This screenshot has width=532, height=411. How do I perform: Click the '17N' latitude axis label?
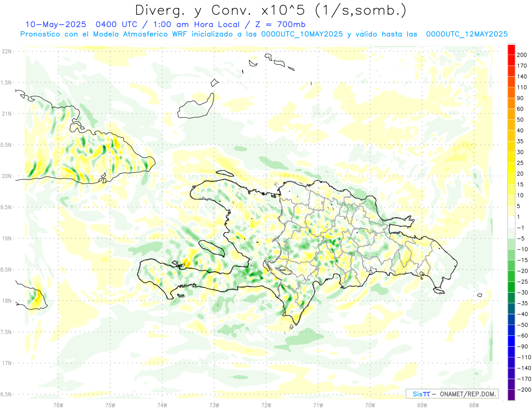6,363
